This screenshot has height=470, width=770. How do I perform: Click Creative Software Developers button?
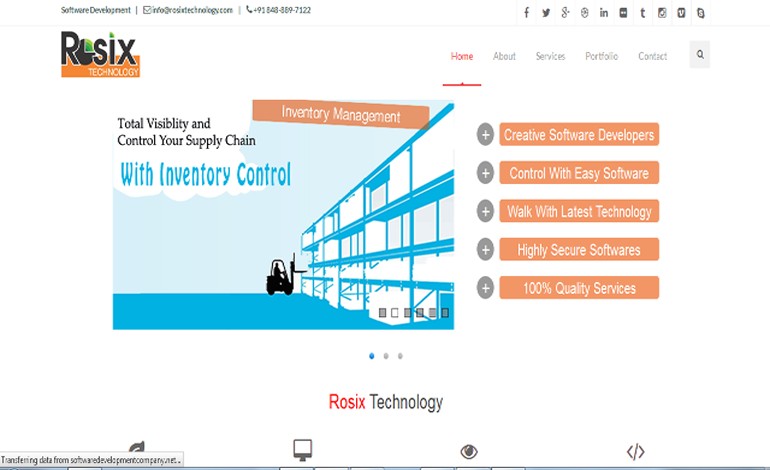click(x=579, y=135)
